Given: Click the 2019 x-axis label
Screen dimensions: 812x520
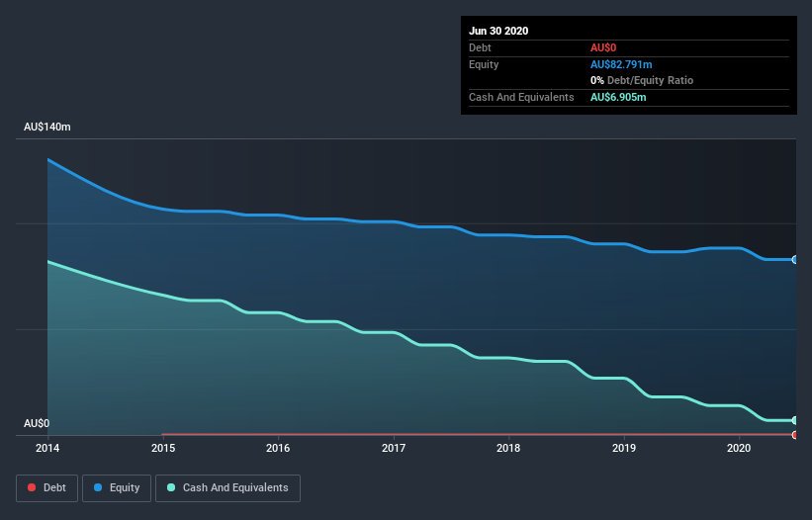Looking at the screenshot, I should pyautogui.click(x=624, y=448).
